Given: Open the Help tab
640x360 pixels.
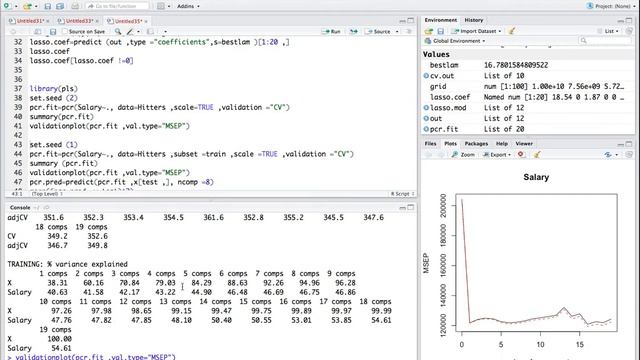Looking at the screenshot, I should coord(502,144).
